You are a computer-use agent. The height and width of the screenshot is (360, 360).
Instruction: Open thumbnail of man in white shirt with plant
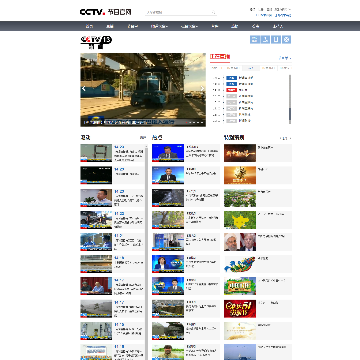96,198
